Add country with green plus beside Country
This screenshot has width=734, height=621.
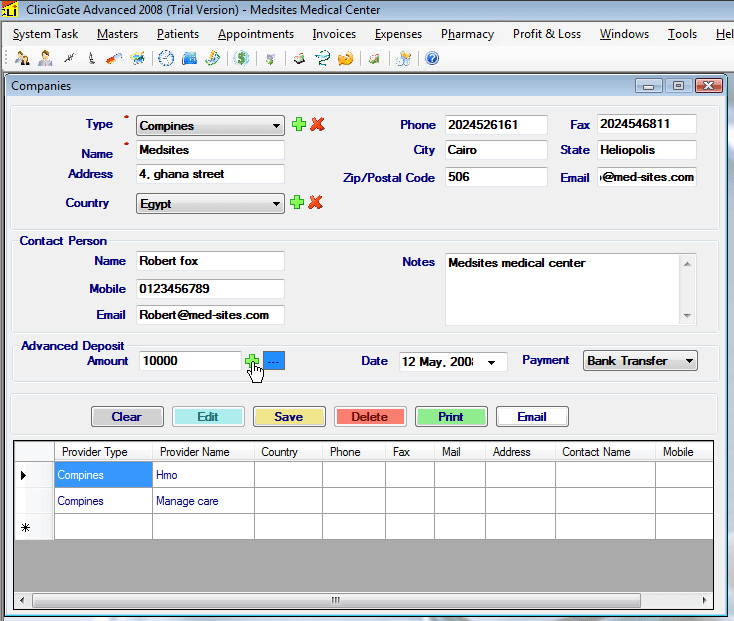click(x=297, y=202)
